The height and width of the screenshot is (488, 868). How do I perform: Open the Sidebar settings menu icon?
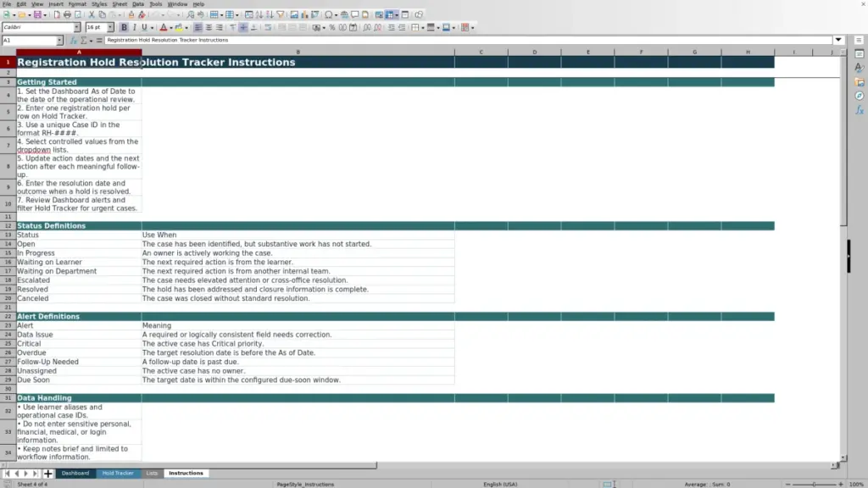[x=860, y=41]
